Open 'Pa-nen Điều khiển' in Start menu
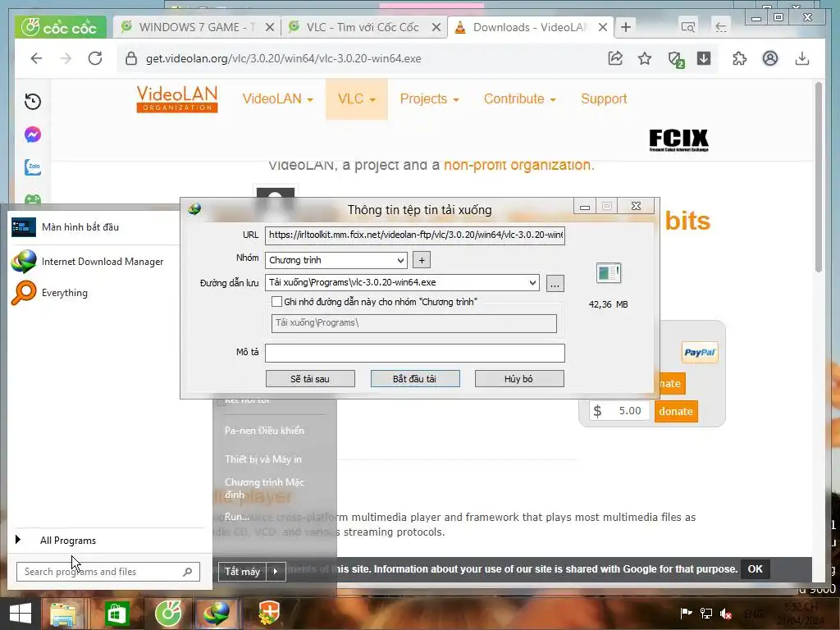 tap(265, 431)
